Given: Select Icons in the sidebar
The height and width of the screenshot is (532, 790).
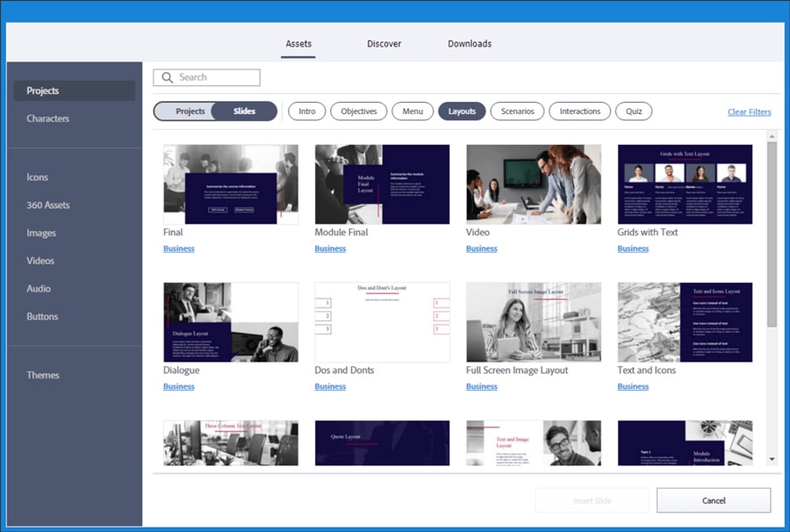Looking at the screenshot, I should [37, 177].
